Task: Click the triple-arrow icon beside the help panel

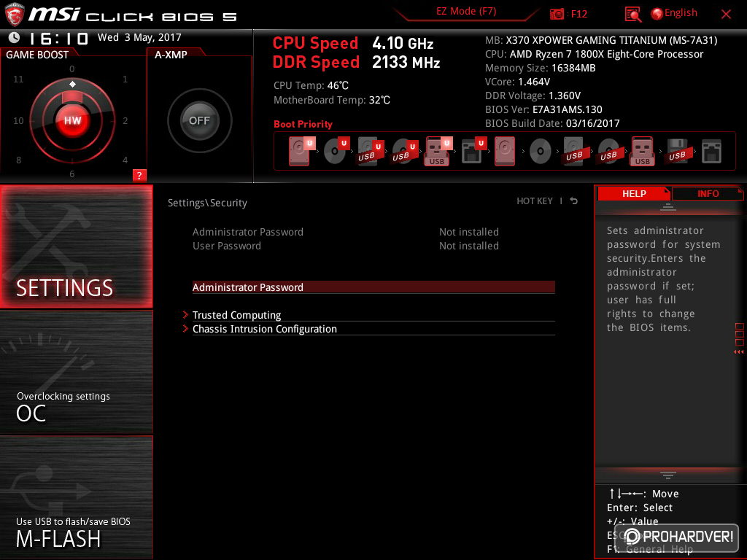Action: 738,352
